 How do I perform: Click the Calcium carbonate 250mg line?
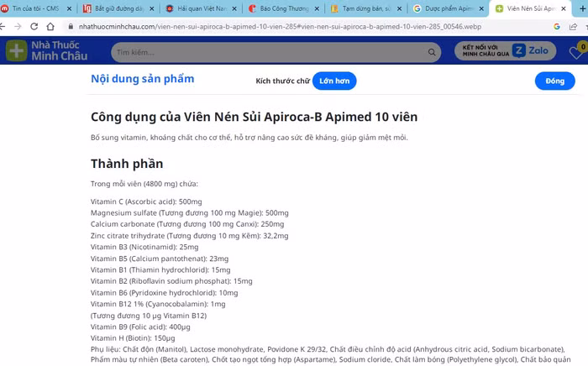(187, 224)
